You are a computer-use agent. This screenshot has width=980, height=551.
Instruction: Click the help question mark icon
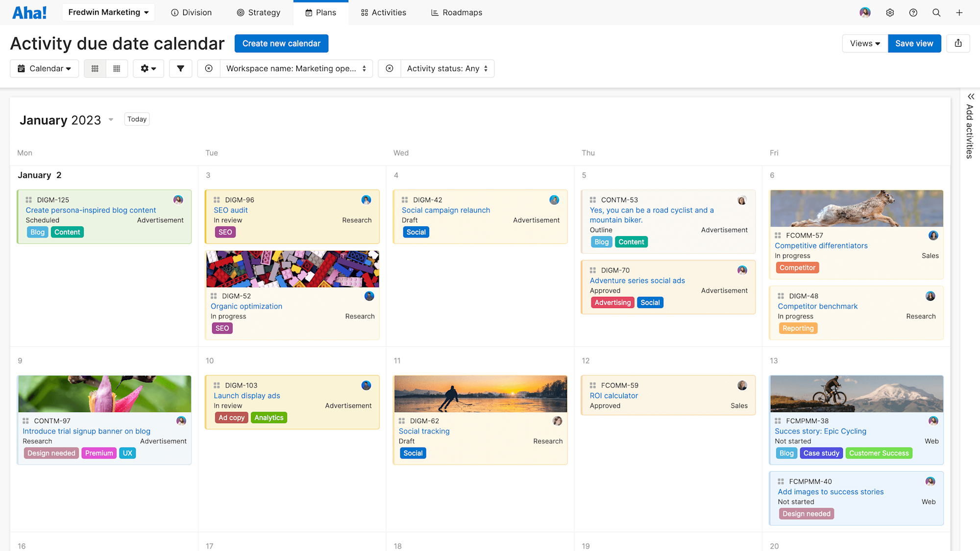pos(913,13)
